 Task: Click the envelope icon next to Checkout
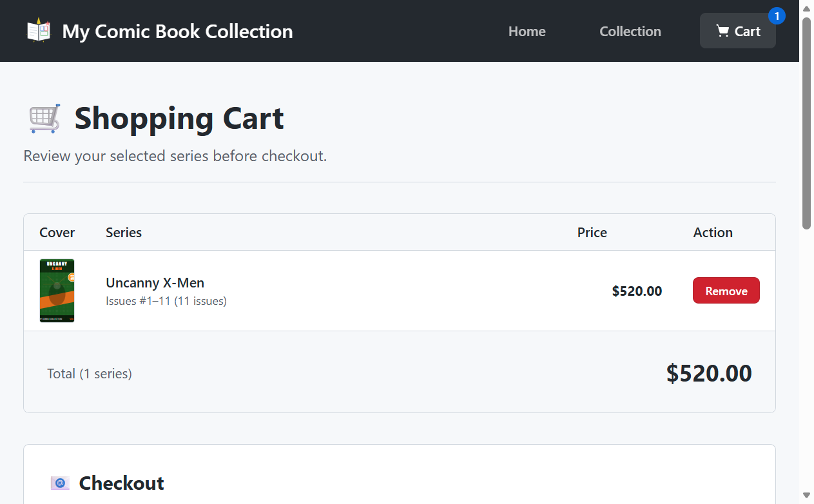coord(60,483)
